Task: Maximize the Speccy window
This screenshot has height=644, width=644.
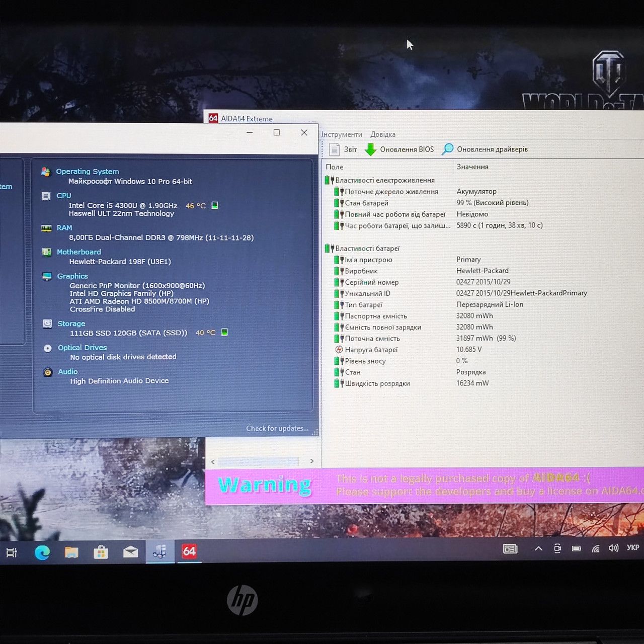Action: pyautogui.click(x=277, y=132)
